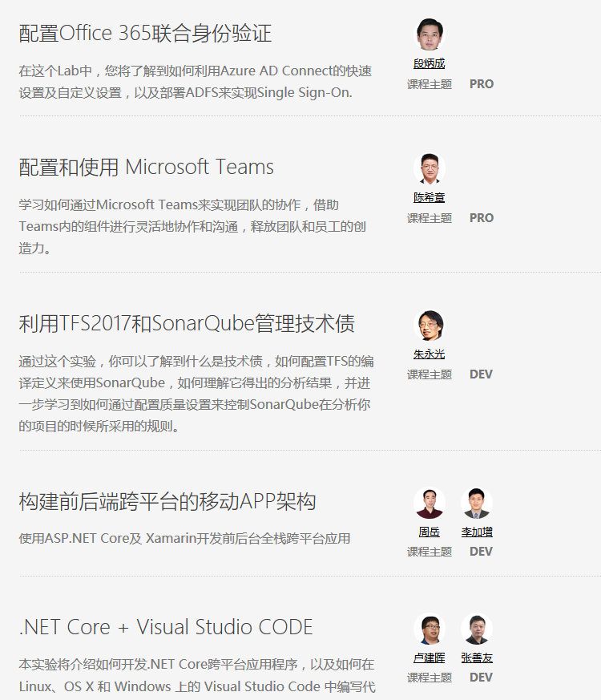Image resolution: width=601 pixels, height=700 pixels.
Task: Open speaker 张善友's avatar
Action: click(477, 629)
